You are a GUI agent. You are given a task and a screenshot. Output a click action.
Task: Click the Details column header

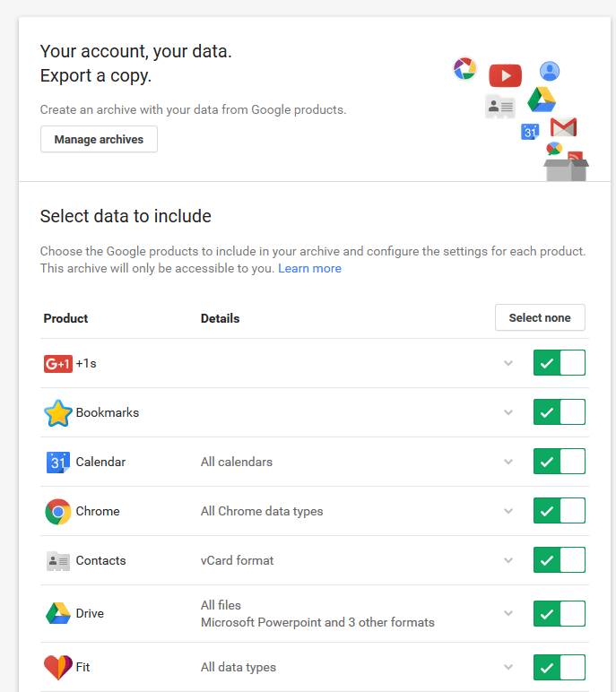click(x=220, y=318)
